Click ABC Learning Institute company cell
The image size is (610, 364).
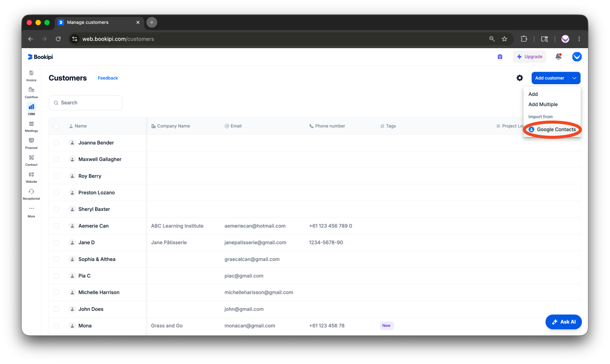tap(177, 226)
